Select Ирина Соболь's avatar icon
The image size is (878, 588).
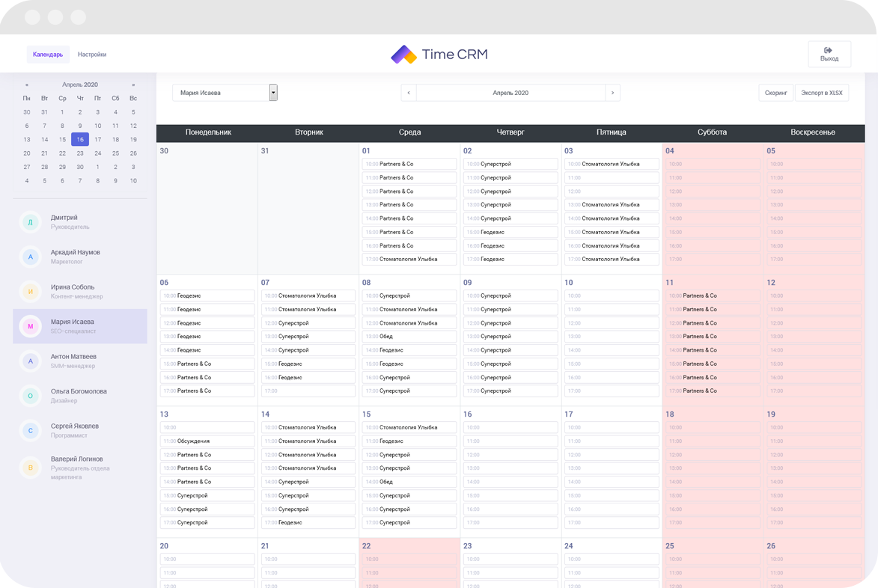point(30,292)
